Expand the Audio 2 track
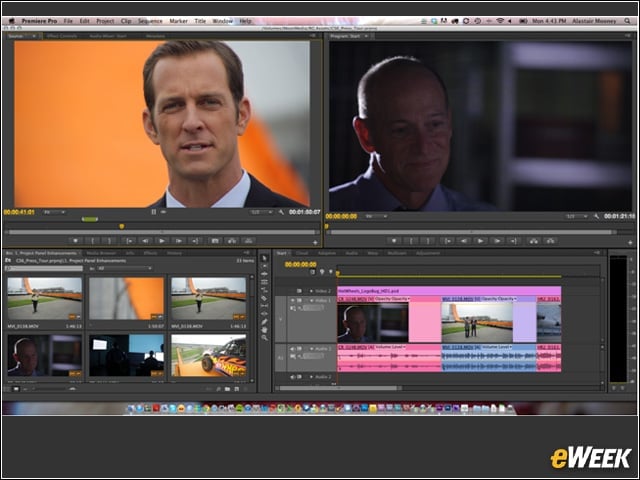 [x=311, y=377]
